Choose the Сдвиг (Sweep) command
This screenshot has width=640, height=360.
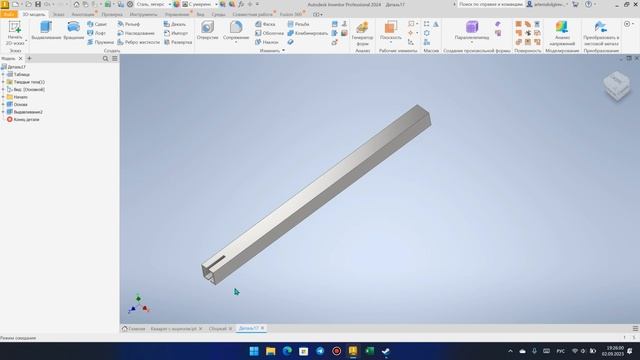[x=97, y=24]
